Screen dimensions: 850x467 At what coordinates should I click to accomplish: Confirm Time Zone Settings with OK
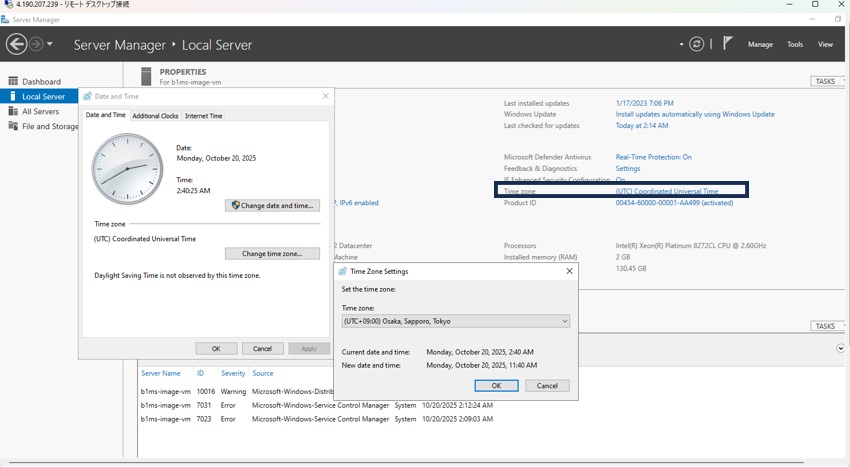496,385
